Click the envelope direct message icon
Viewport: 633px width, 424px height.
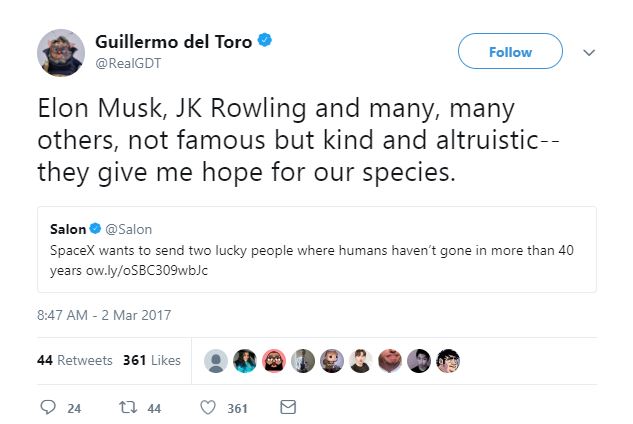pos(288,408)
